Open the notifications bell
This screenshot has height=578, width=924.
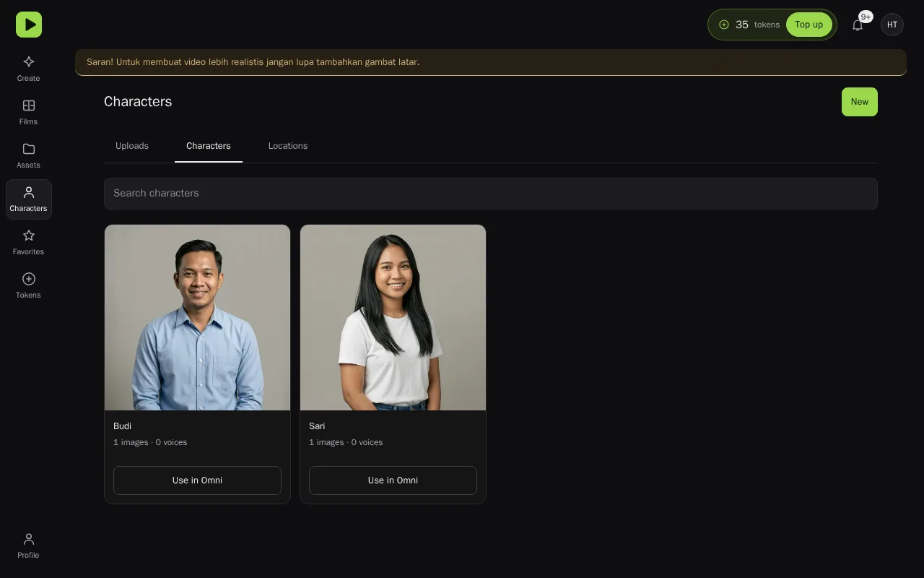(858, 25)
